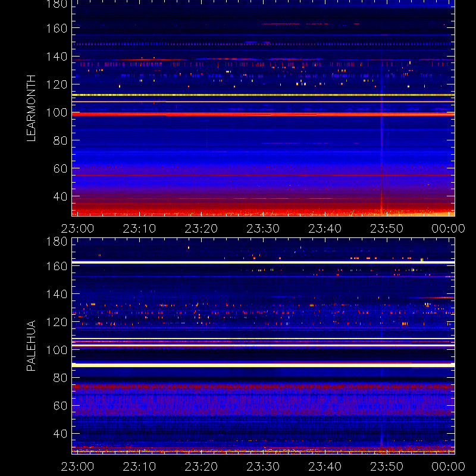
Task: Pick the 100 frequency label on the Learmonth axis
Action: pyautogui.click(x=57, y=112)
